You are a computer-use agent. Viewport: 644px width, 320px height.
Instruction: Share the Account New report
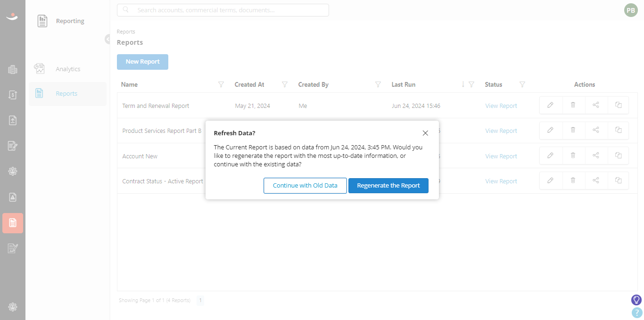click(596, 156)
